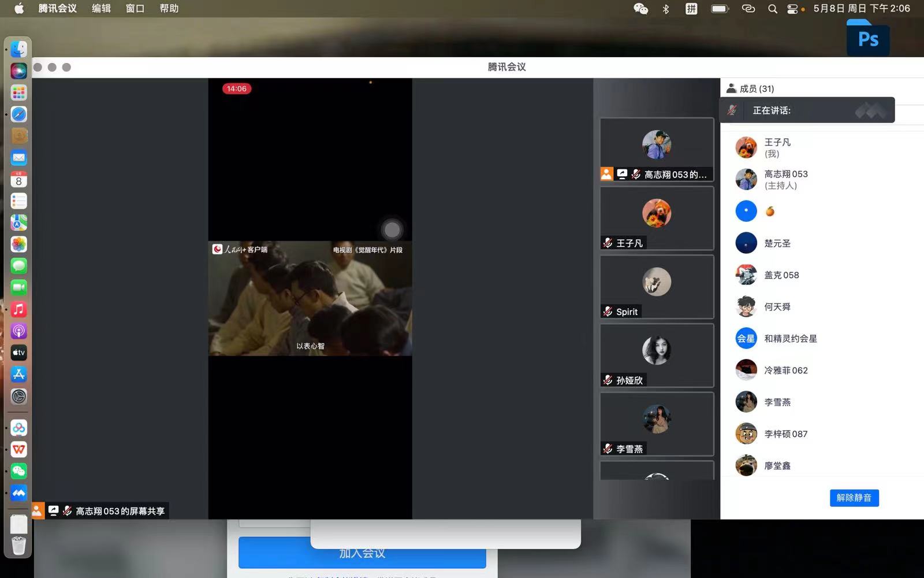Open Apple TV app in Dock
Screen dimensions: 924x578
18,353
